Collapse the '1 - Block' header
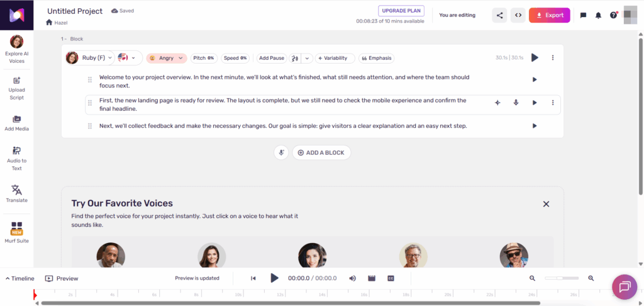Viewport: 644px width, 306px height. pos(72,38)
